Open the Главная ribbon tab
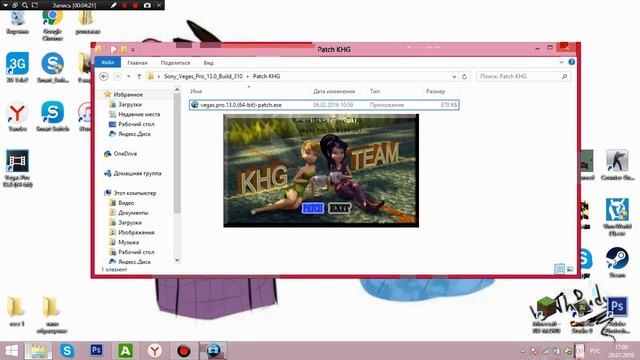 137,63
